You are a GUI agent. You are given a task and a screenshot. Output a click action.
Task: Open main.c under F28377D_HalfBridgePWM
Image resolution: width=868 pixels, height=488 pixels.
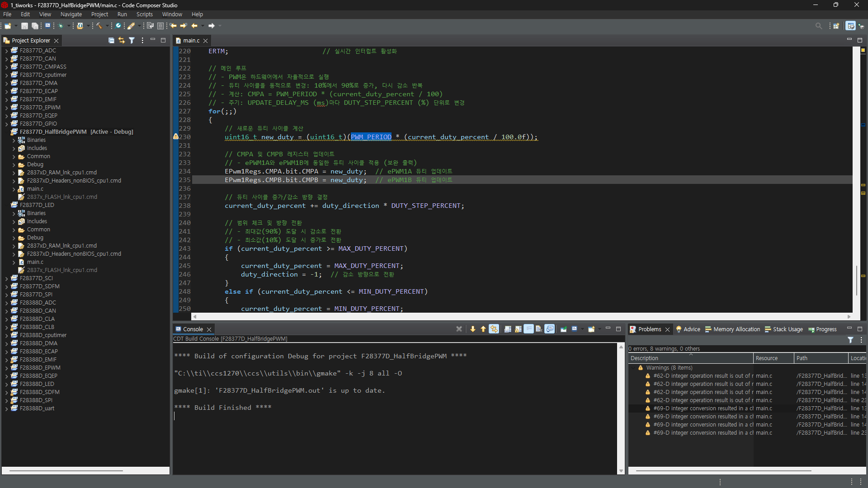click(35, 189)
